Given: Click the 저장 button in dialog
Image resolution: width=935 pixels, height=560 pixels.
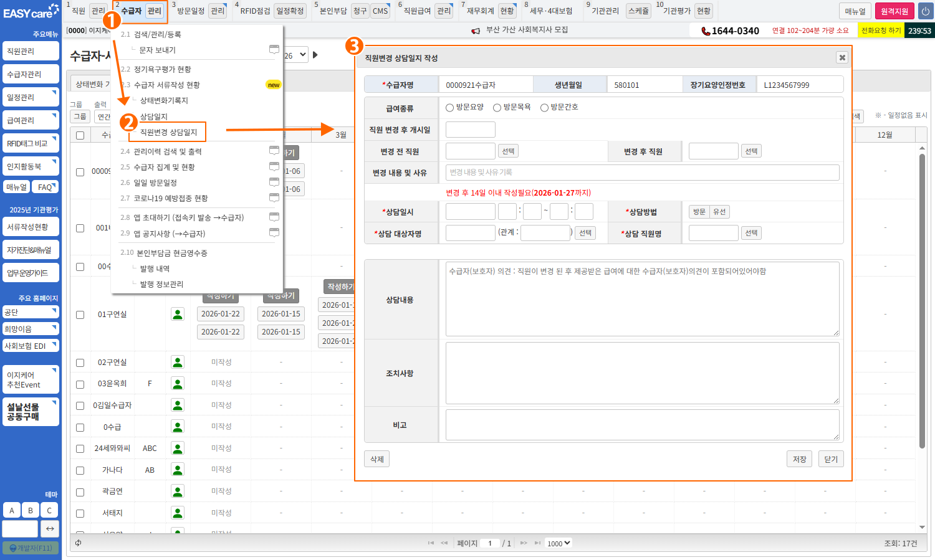Looking at the screenshot, I should coord(799,459).
